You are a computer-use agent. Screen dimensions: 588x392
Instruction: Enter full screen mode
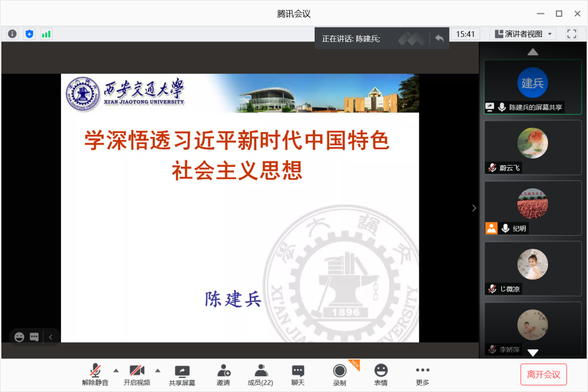(571, 34)
